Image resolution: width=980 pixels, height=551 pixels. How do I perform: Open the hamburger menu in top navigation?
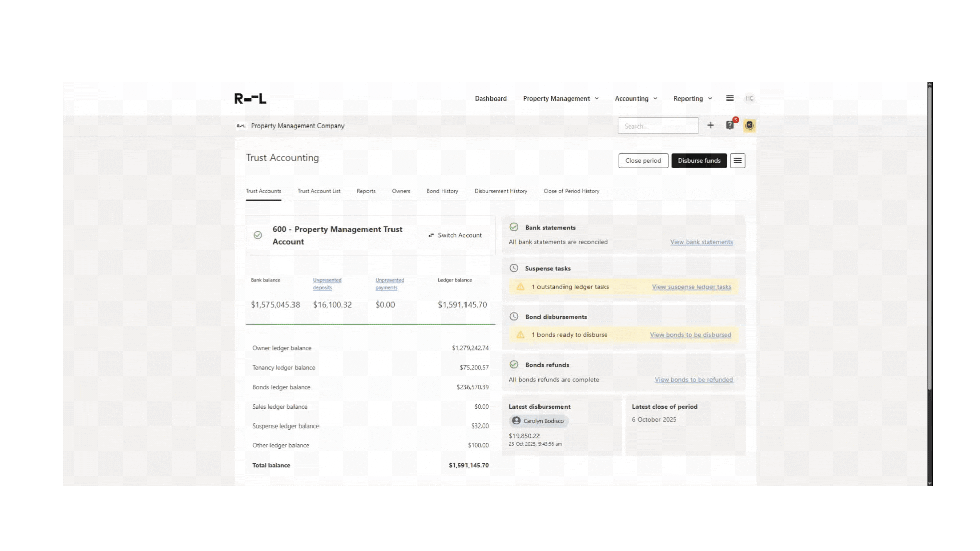tap(730, 98)
